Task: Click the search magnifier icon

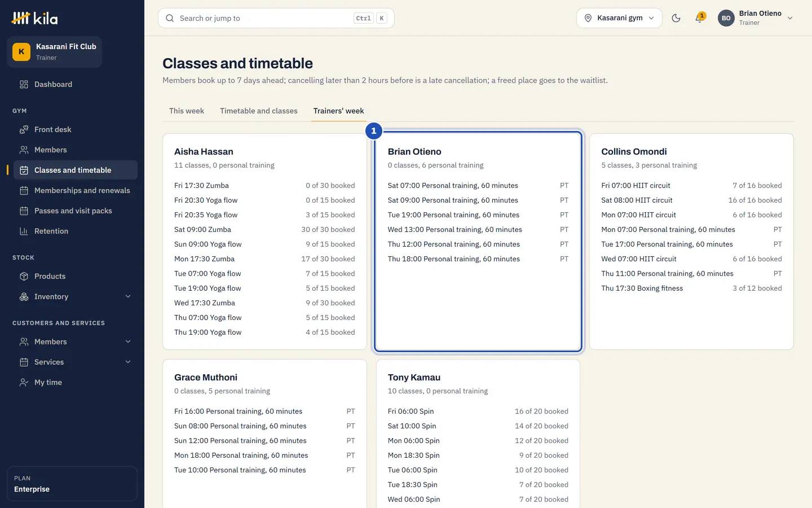Action: click(x=170, y=18)
